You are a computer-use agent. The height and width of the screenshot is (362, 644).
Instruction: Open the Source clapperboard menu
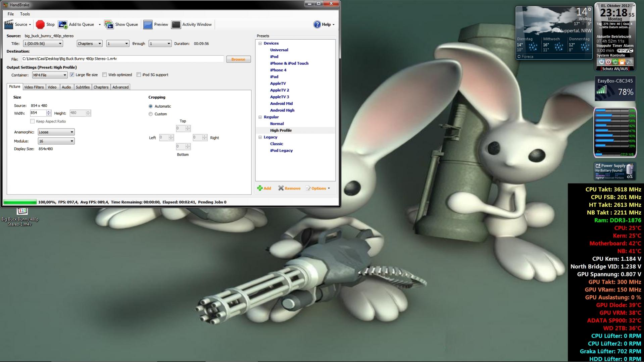pos(18,24)
